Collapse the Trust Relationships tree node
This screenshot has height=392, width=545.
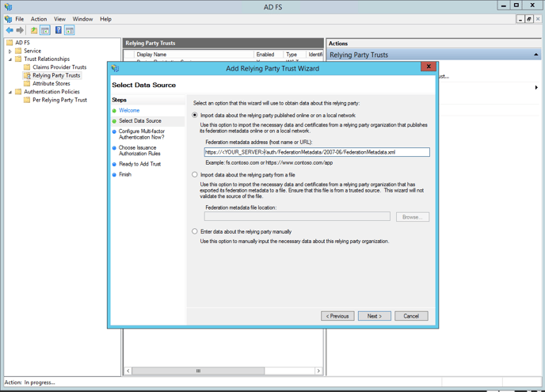[x=10, y=59]
